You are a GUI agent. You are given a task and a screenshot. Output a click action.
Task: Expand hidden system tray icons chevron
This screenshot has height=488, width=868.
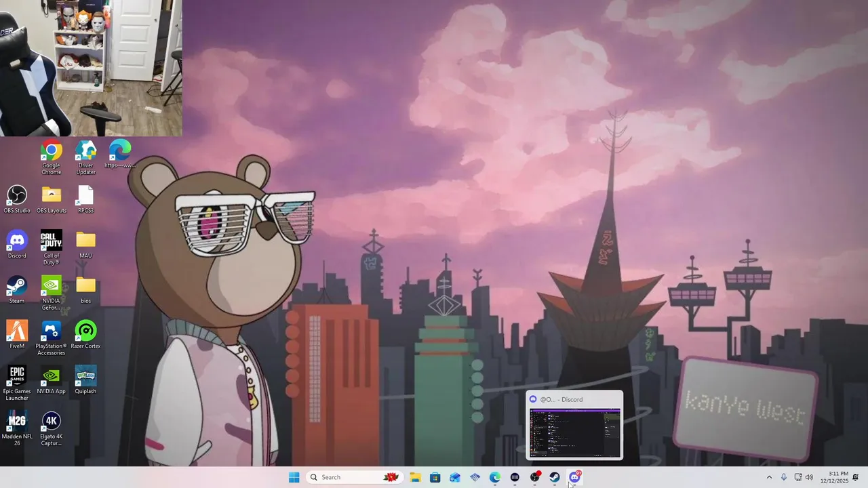(769, 477)
